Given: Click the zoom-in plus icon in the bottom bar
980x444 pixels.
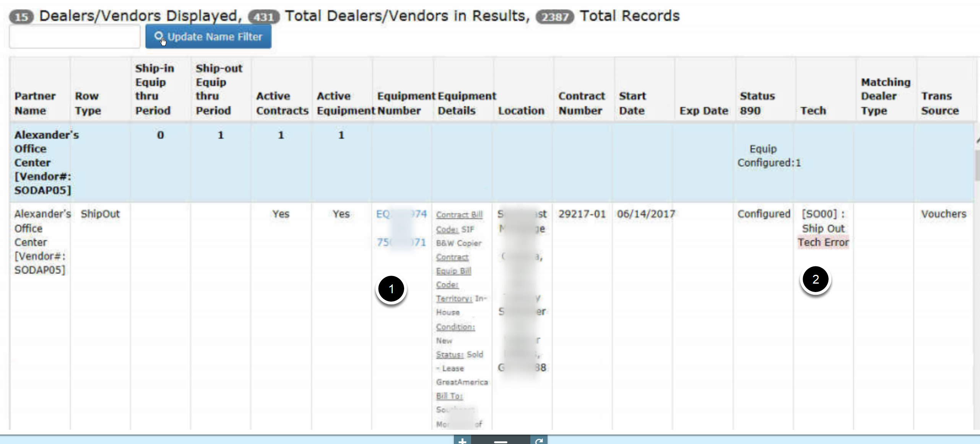Looking at the screenshot, I should click(x=462, y=440).
